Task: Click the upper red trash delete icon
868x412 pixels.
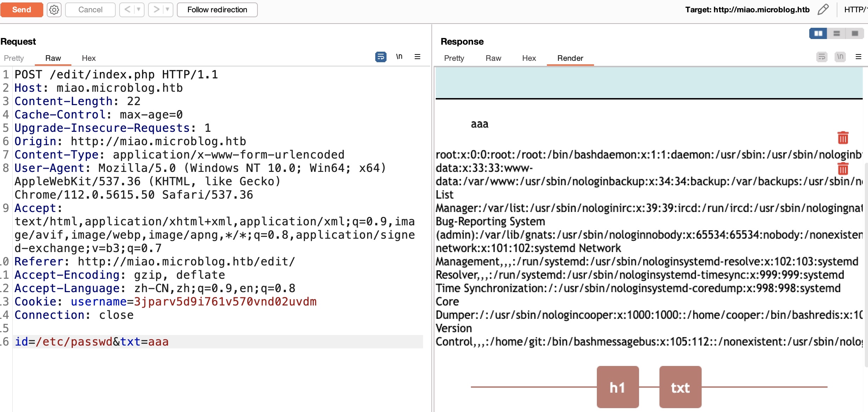Action: click(x=843, y=138)
